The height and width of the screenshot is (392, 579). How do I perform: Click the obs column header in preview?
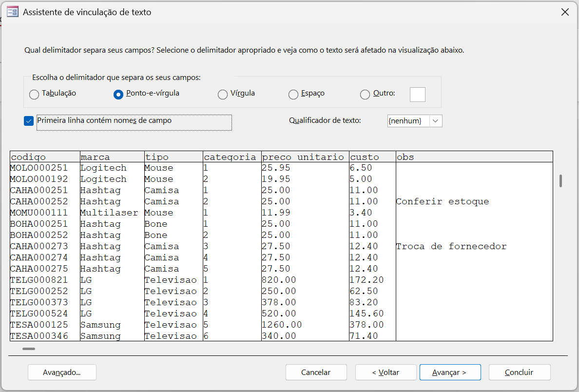pos(474,157)
